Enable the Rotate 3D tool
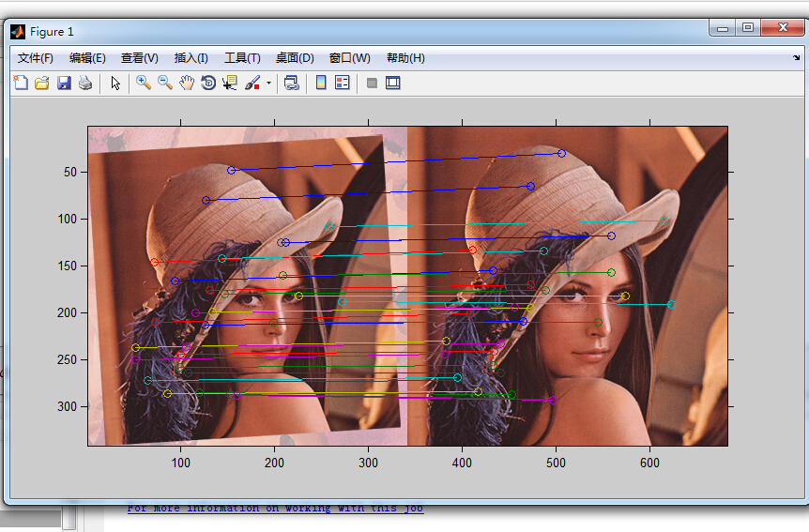This screenshot has height=532, width=809. coord(208,83)
